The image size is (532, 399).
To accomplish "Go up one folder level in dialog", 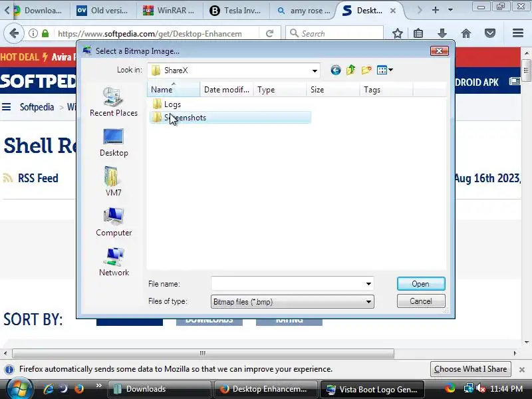I will click(x=351, y=70).
